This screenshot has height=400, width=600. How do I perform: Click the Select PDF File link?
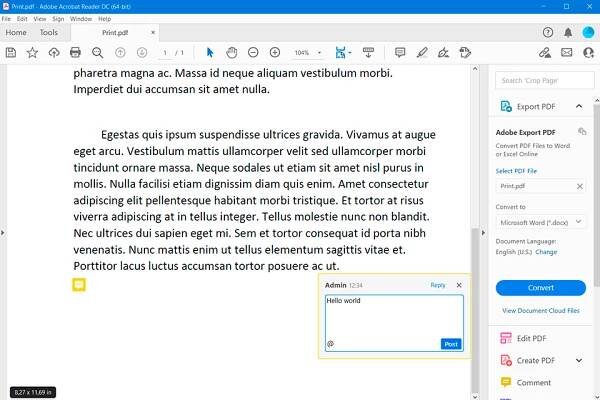coord(516,171)
